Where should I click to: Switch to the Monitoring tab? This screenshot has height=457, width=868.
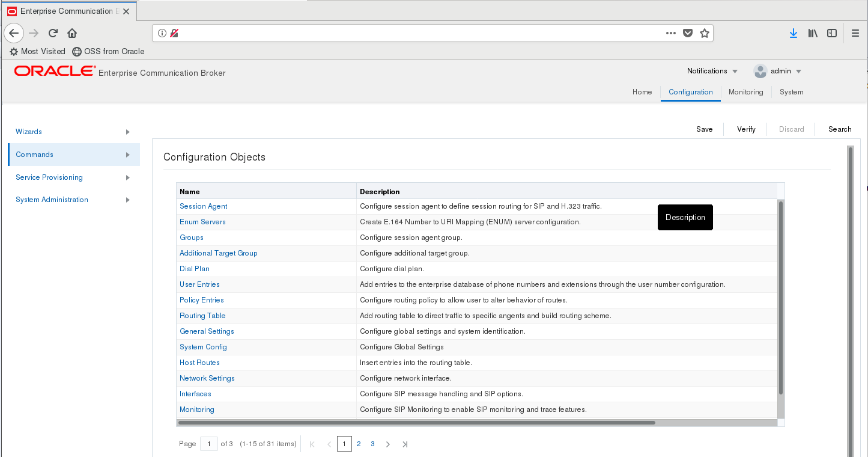click(745, 92)
